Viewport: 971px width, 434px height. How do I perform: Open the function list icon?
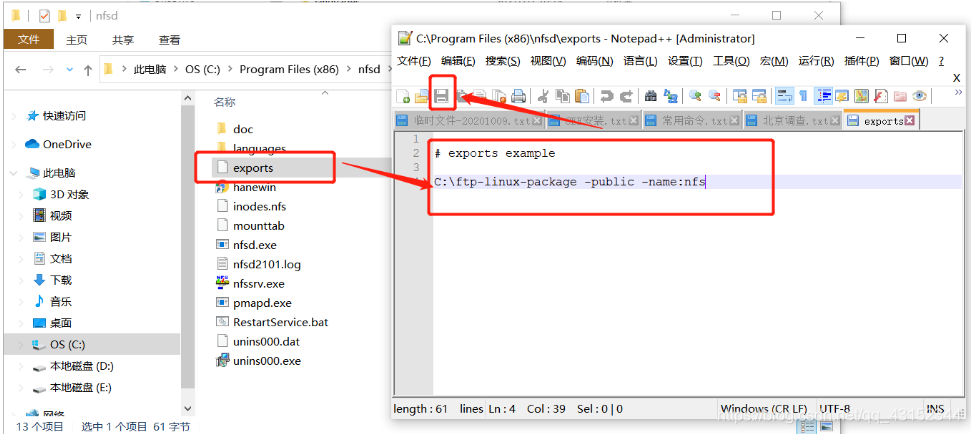881,96
